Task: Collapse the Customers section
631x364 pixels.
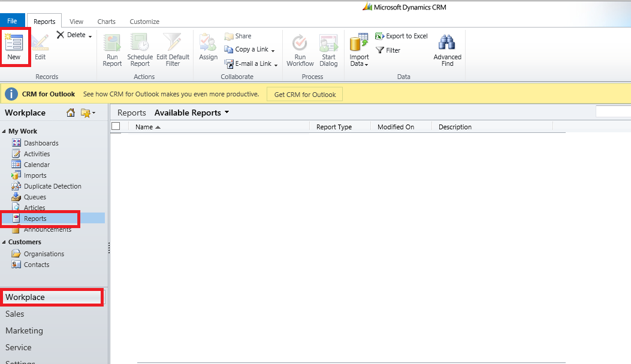Action: click(x=4, y=242)
